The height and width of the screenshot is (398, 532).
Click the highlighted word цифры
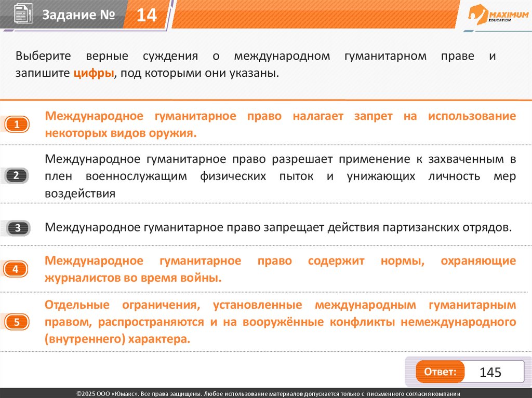pos(94,73)
